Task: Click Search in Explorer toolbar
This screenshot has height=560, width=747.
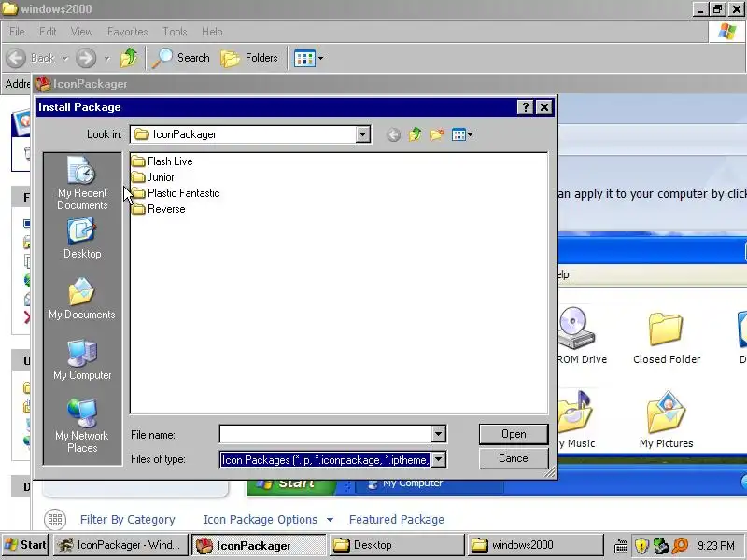Action: pyautogui.click(x=181, y=58)
